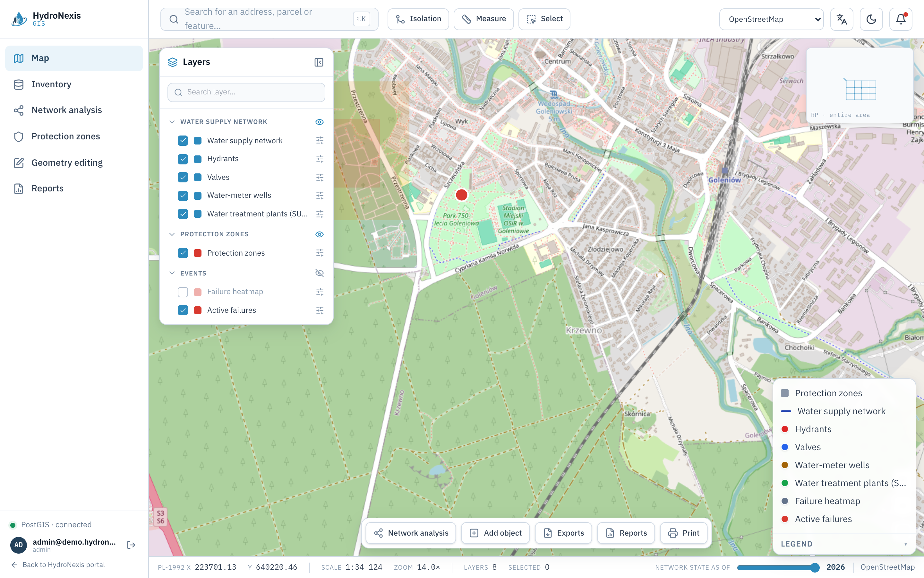
Task: Hide Water Supply Network group via eye icon
Action: 320,122
